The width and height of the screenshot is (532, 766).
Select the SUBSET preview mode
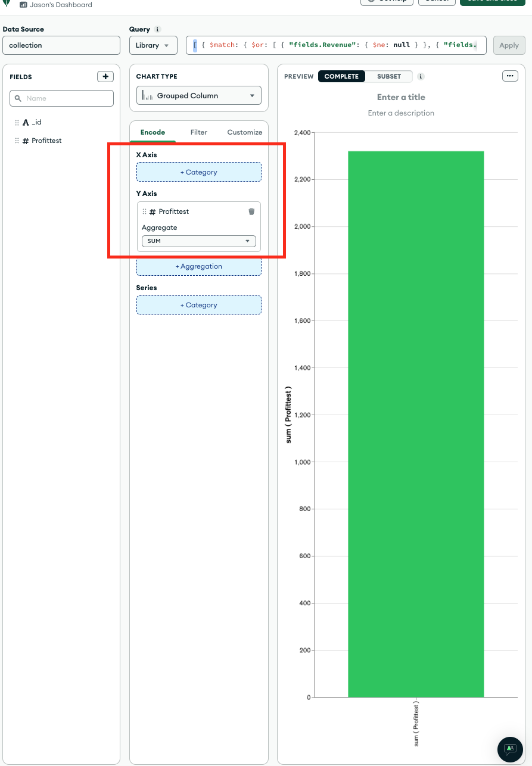(389, 76)
